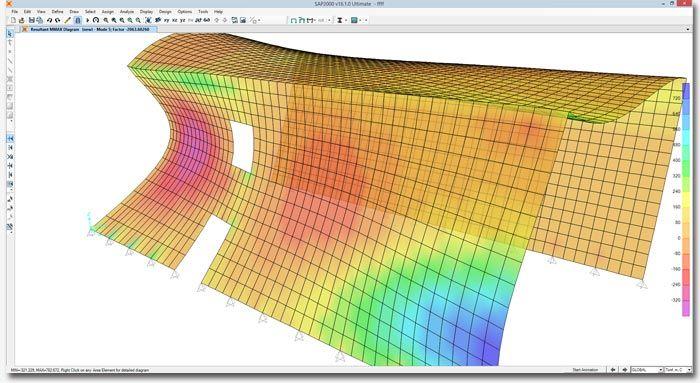Select the Resultant MMAX Diagram window tab

tap(89, 29)
